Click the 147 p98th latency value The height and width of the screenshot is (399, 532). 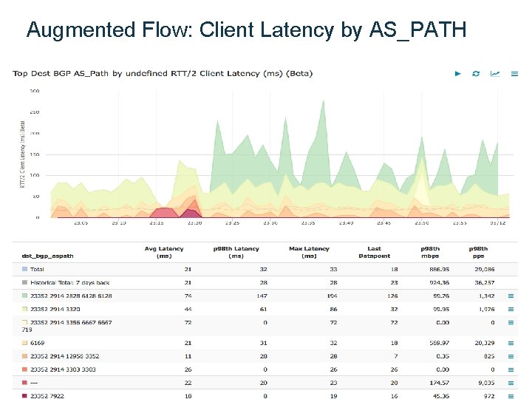pos(262,296)
